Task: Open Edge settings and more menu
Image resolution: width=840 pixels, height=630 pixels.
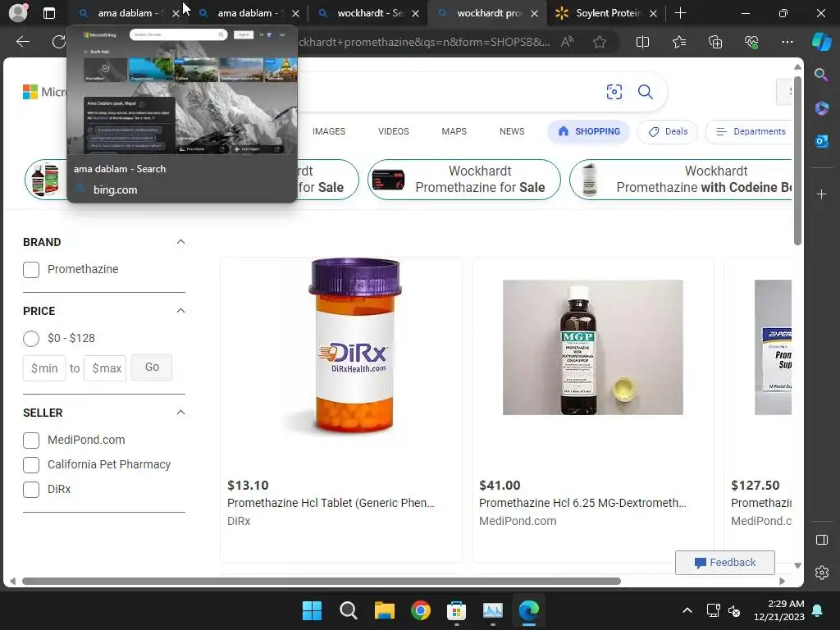Action: coord(787,42)
